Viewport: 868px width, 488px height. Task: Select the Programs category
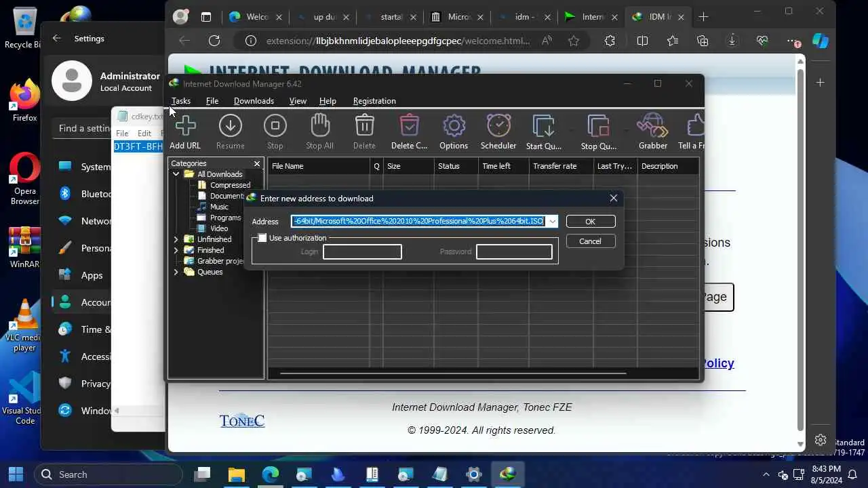(225, 218)
